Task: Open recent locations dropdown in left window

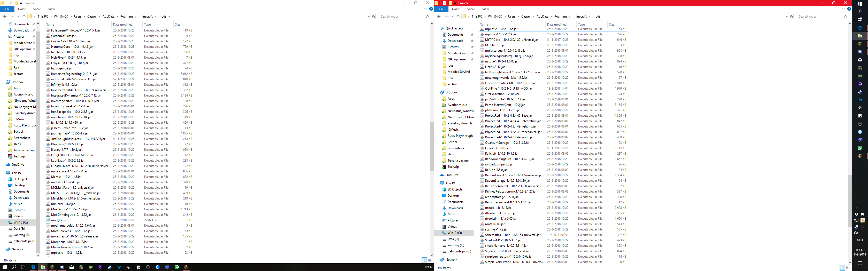Action: [x=19, y=17]
